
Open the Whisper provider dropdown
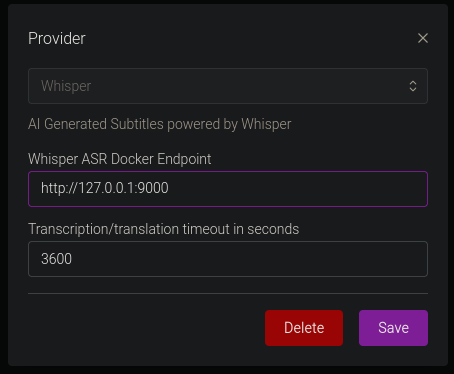(x=228, y=86)
